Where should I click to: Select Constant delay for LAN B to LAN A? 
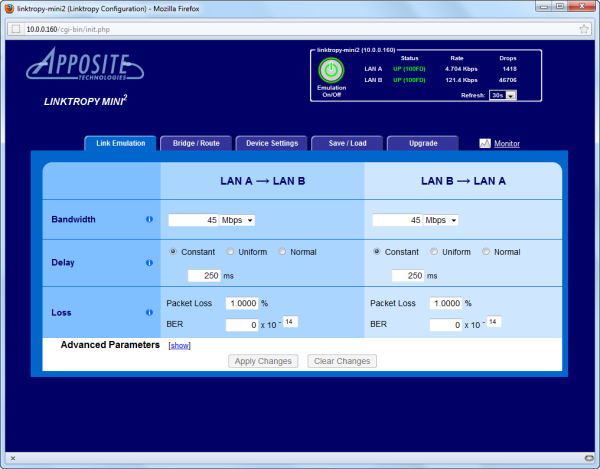coord(377,252)
